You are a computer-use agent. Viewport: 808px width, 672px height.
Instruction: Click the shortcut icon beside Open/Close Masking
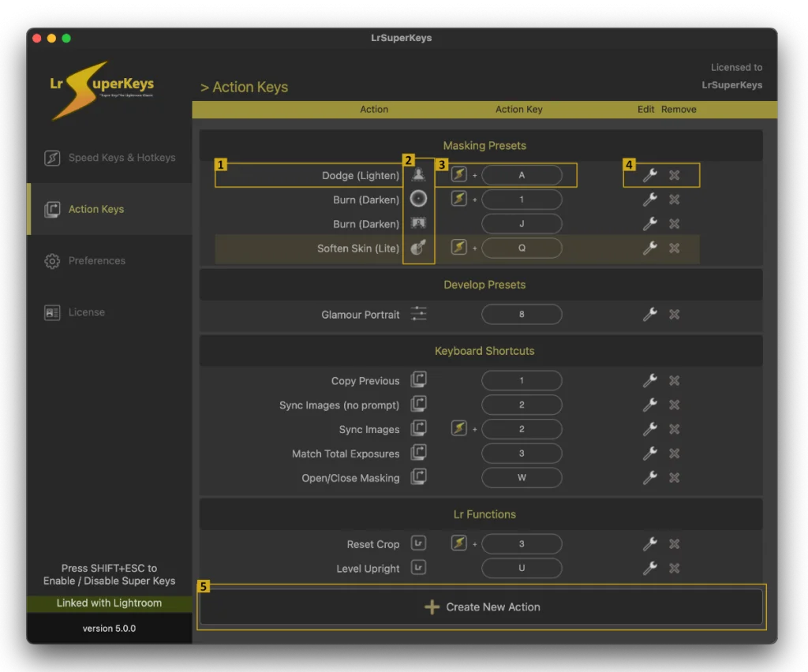tap(418, 476)
